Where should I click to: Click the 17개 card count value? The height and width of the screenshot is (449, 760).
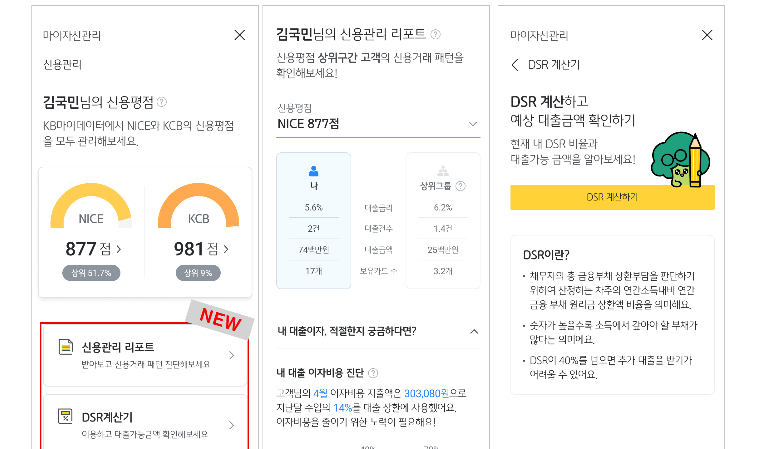pyautogui.click(x=314, y=271)
